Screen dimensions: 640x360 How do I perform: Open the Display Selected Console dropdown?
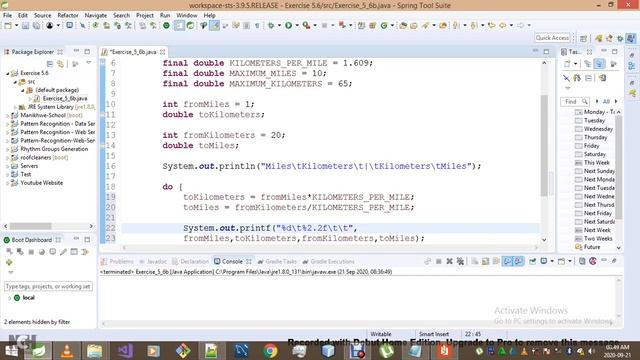[x=552, y=261]
